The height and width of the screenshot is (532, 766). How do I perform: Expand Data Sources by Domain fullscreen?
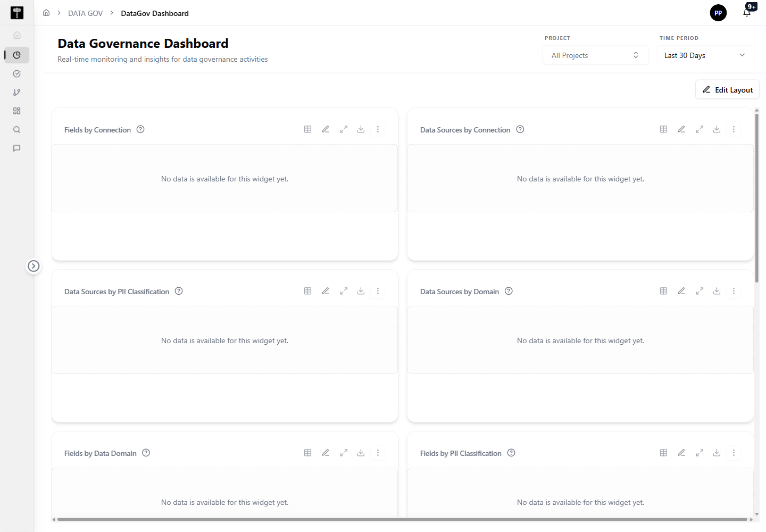(x=700, y=291)
